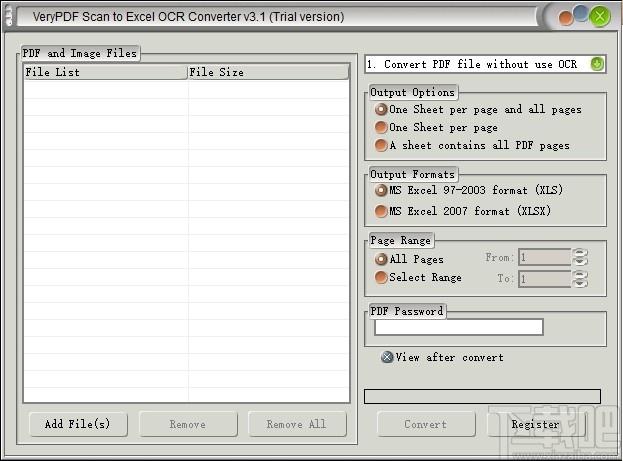Click the Register button

tap(536, 424)
